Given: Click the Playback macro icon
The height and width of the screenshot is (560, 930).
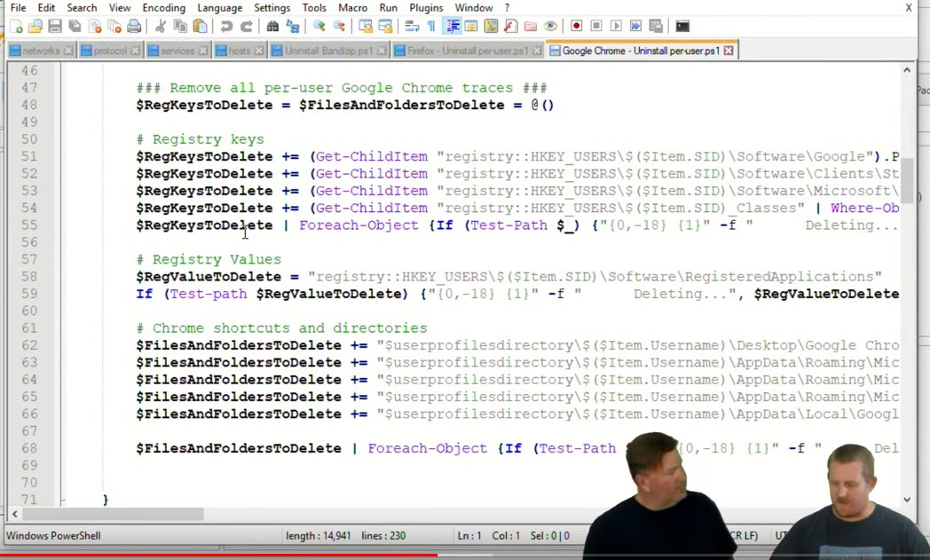Looking at the screenshot, I should click(x=616, y=26).
